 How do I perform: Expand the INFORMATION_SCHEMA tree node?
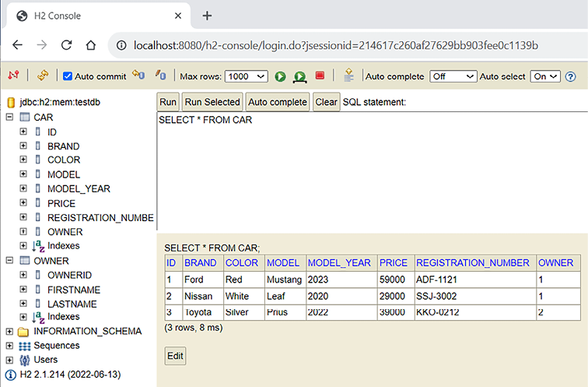pyautogui.click(x=9, y=331)
